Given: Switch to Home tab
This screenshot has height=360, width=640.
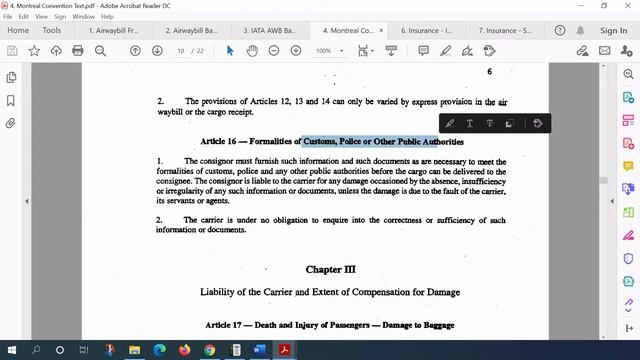Looking at the screenshot, I should point(18,31).
